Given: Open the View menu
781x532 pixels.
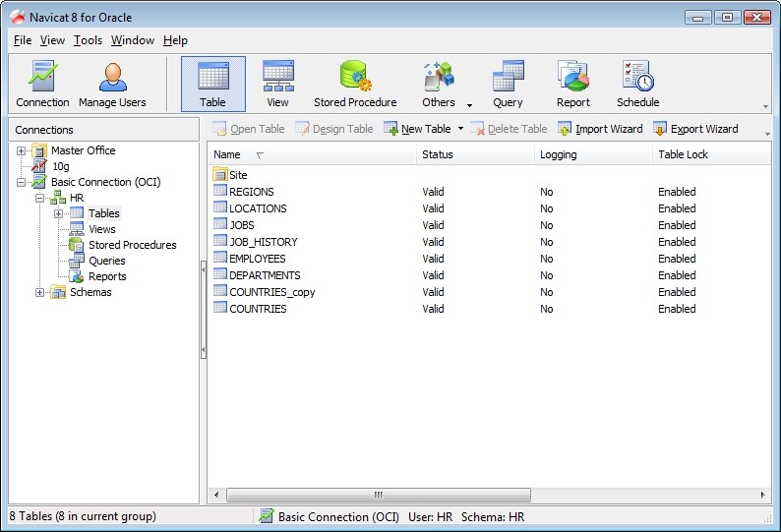Looking at the screenshot, I should pyautogui.click(x=52, y=40).
